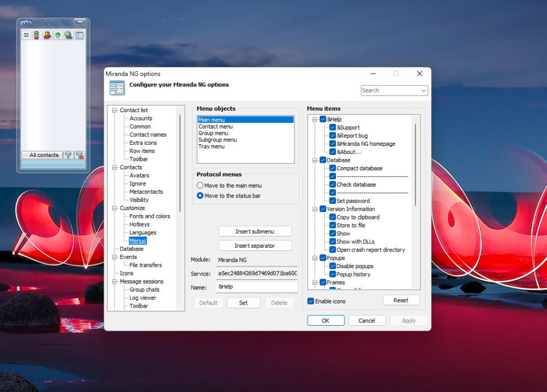Collapse the Database menu items group
The width and height of the screenshot is (547, 392).
coord(315,160)
